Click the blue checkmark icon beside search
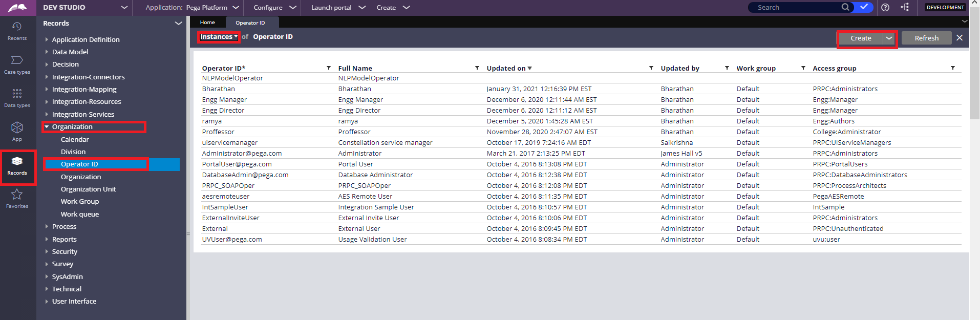Image resolution: width=980 pixels, height=320 pixels. pos(864,7)
